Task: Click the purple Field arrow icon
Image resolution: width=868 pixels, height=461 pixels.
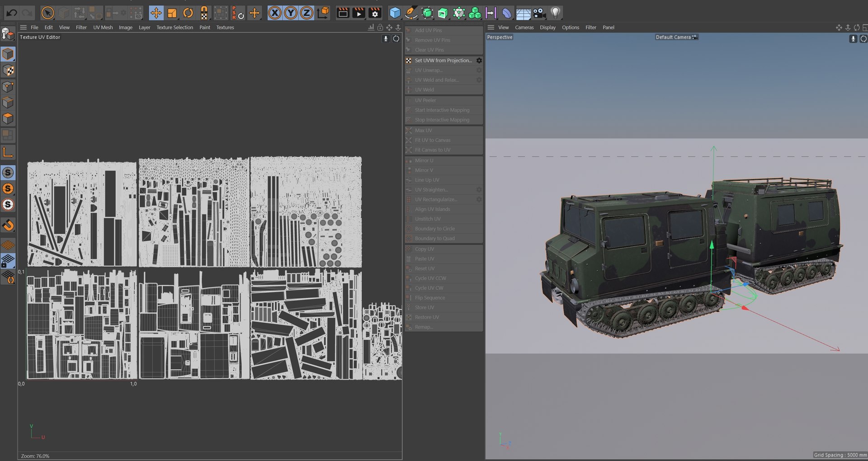Action: coord(491,13)
